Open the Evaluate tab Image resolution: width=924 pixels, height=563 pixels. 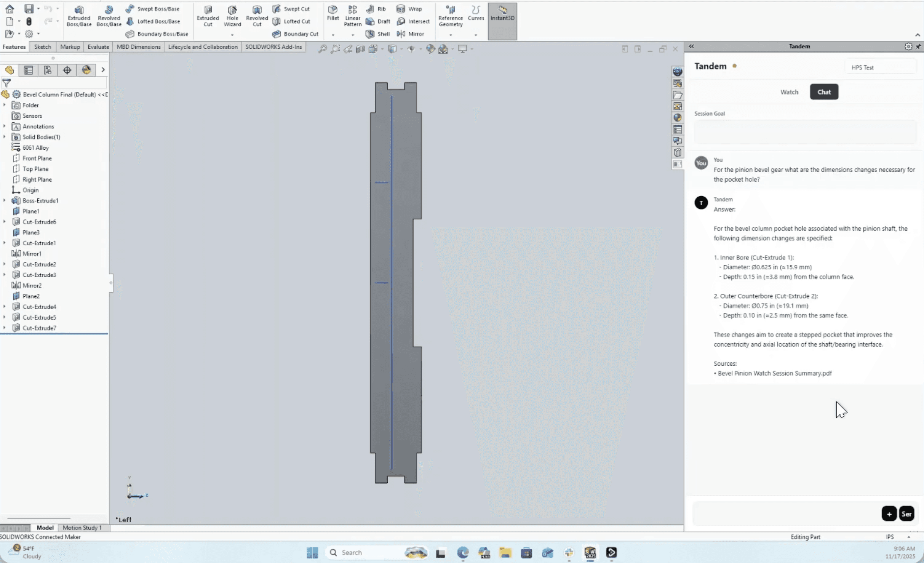coord(98,46)
